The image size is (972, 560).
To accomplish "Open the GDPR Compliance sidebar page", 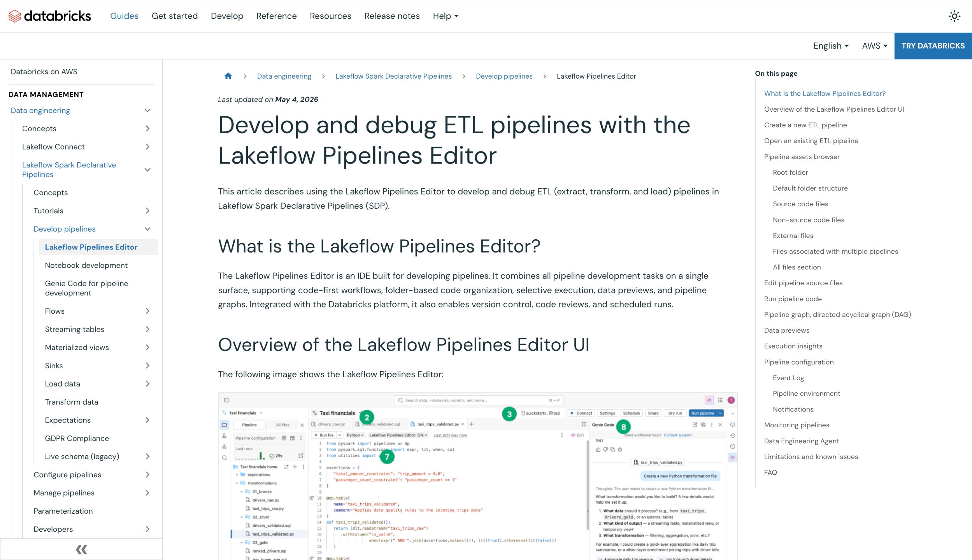I will pos(77,438).
